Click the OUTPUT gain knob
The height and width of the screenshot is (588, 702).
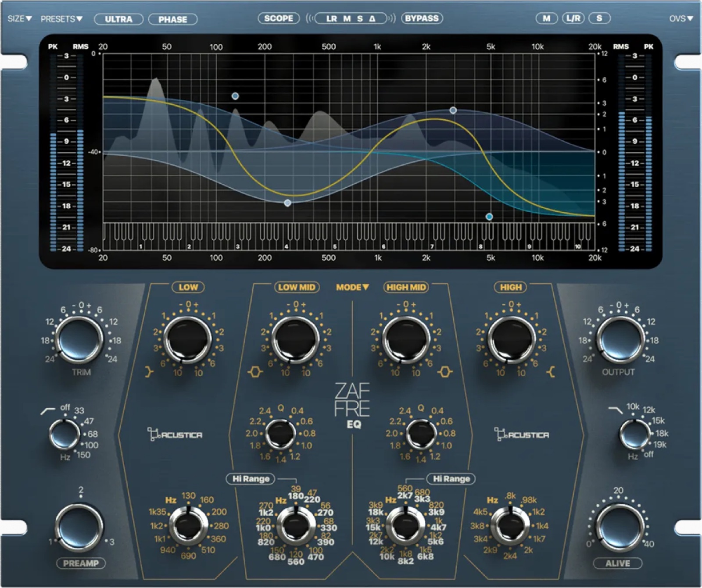click(x=620, y=340)
